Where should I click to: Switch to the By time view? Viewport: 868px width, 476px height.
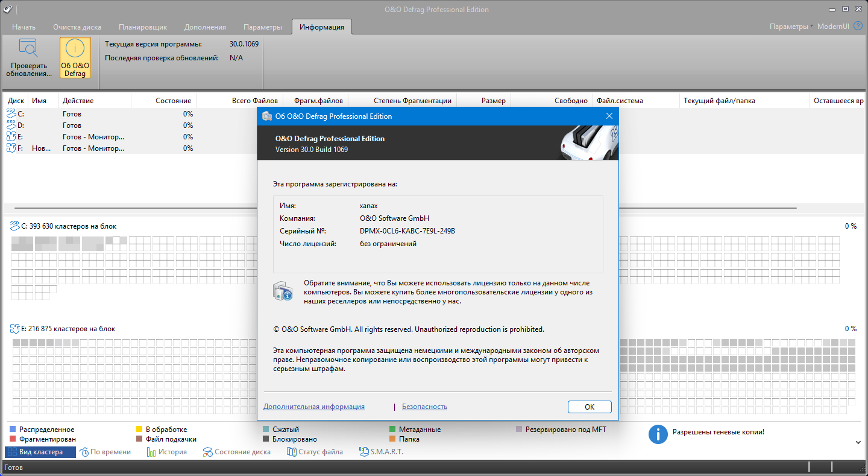coord(105,452)
